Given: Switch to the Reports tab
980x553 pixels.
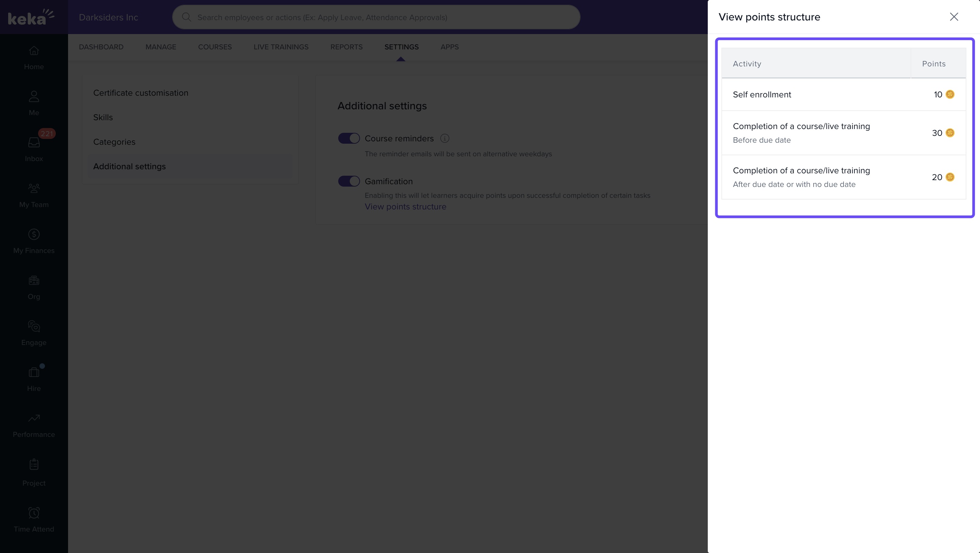Looking at the screenshot, I should [x=346, y=47].
